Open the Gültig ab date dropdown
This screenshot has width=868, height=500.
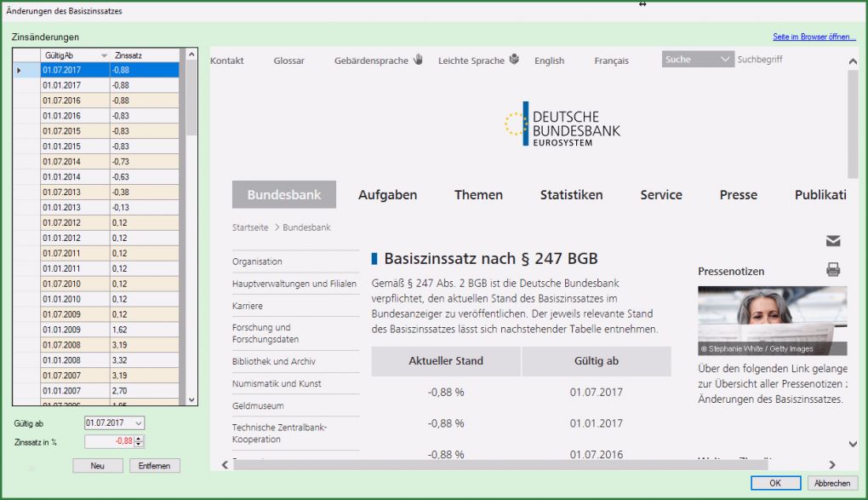[140, 422]
